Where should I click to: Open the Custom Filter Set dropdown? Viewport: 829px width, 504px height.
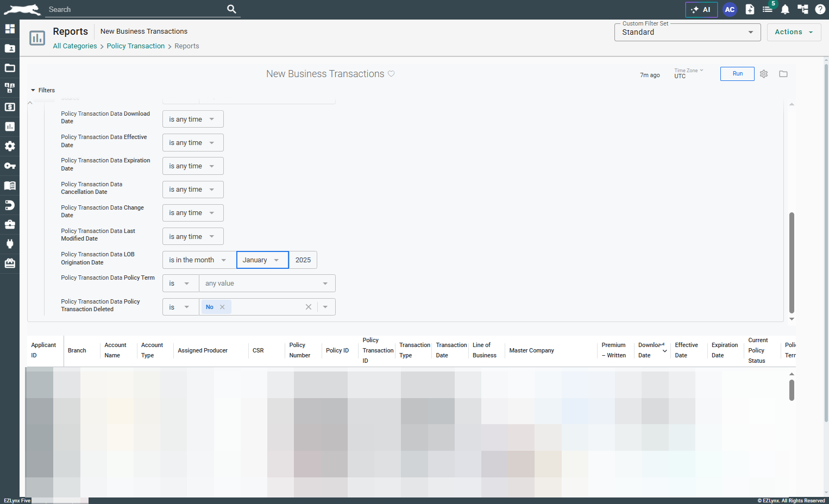point(687,32)
